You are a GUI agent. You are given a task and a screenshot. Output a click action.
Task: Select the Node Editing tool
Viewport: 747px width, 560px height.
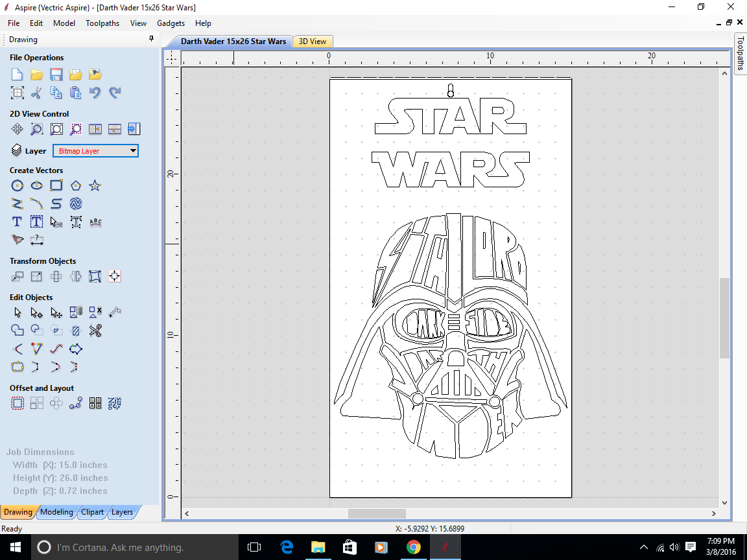click(x=37, y=312)
